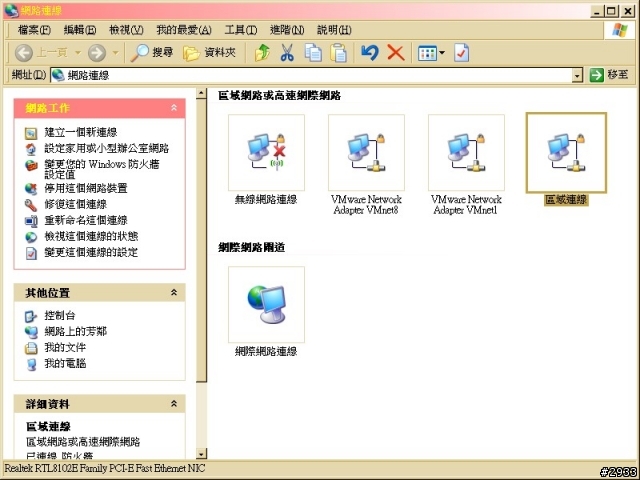The height and width of the screenshot is (480, 640).
Task: Open the 工具(T) Tools menu
Action: coord(241,30)
